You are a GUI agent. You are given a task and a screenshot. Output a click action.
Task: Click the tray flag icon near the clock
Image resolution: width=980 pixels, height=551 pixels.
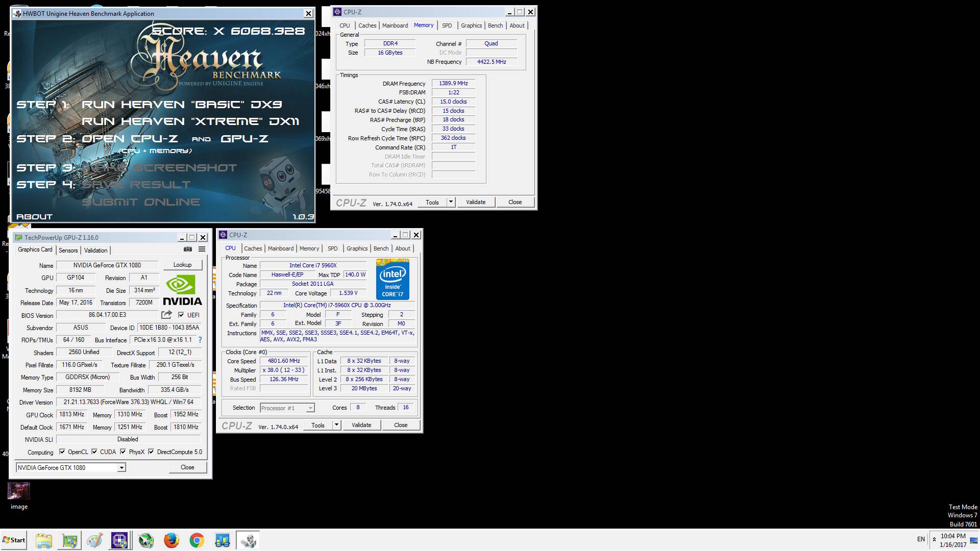tap(973, 540)
